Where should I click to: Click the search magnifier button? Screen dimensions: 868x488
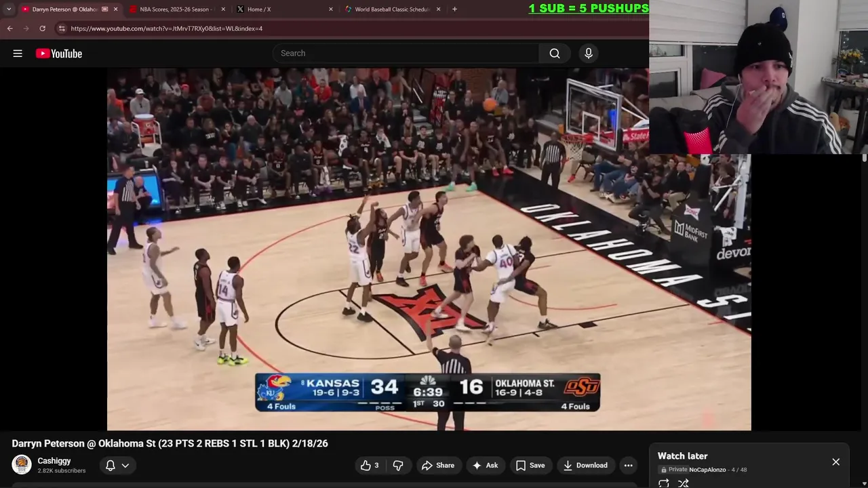tap(555, 54)
